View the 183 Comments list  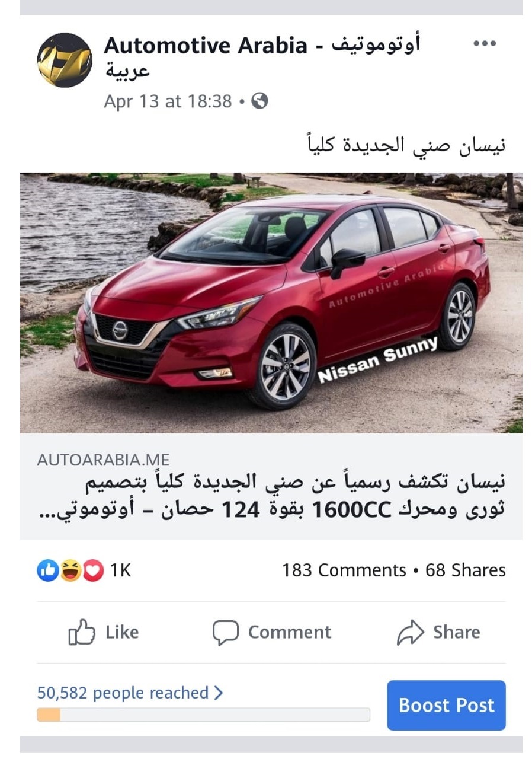coord(344,570)
